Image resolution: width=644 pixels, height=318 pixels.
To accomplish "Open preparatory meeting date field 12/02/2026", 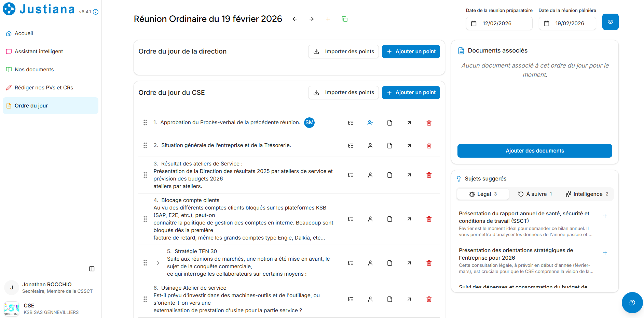I will 499,24.
